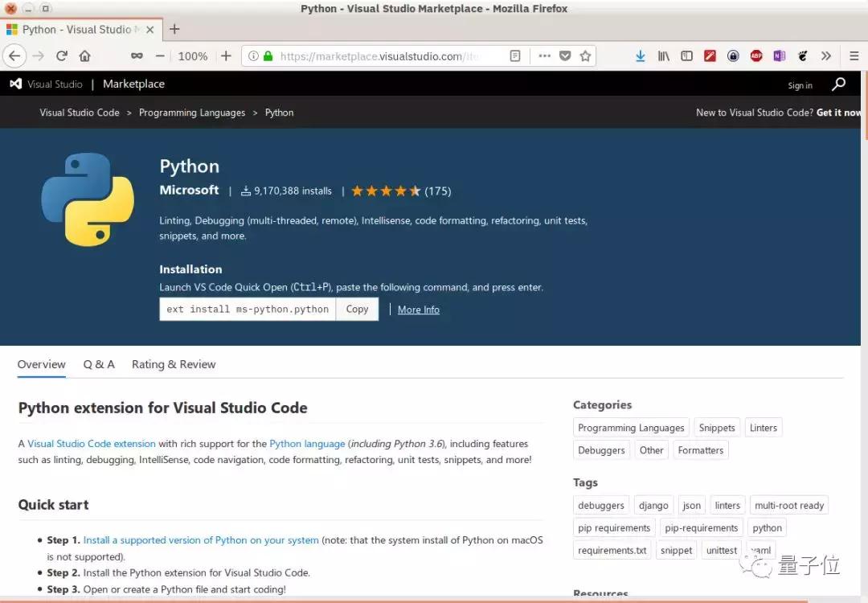
Task: Expand the toolbar overflow chevron
Action: click(x=826, y=55)
